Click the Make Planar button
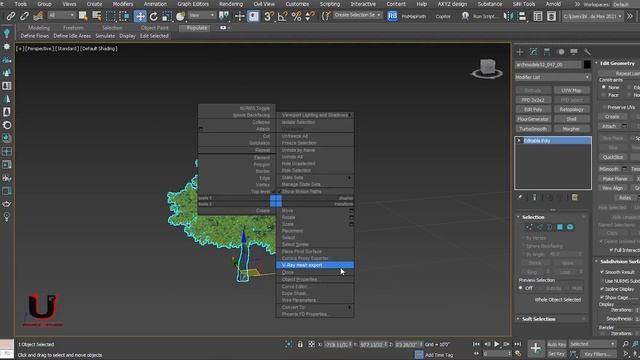 pos(615,179)
